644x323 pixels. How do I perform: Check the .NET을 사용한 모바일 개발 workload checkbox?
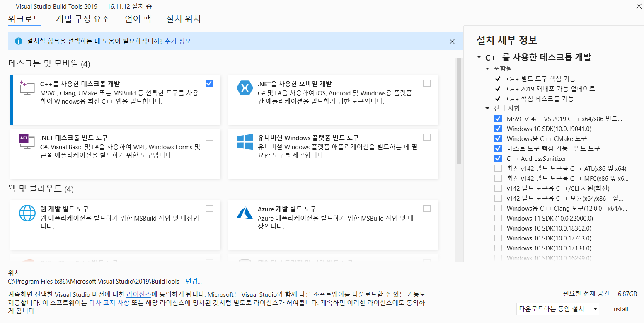[x=427, y=83]
